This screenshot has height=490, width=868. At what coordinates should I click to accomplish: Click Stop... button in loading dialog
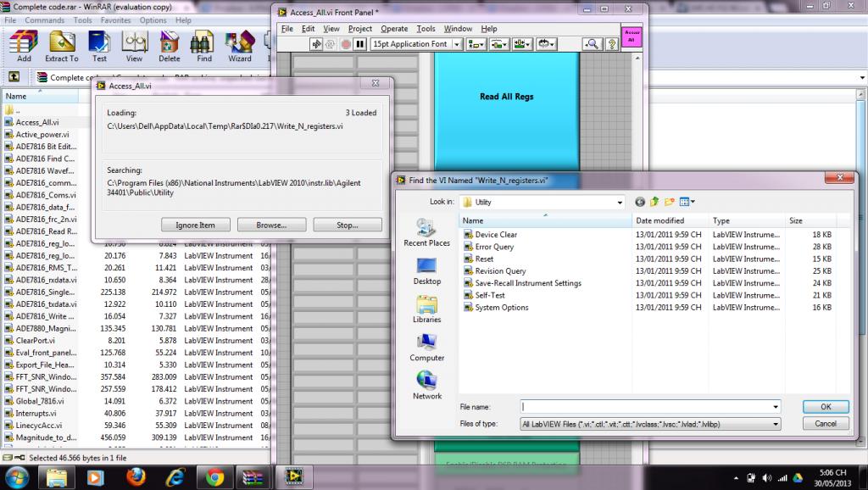pyautogui.click(x=347, y=225)
